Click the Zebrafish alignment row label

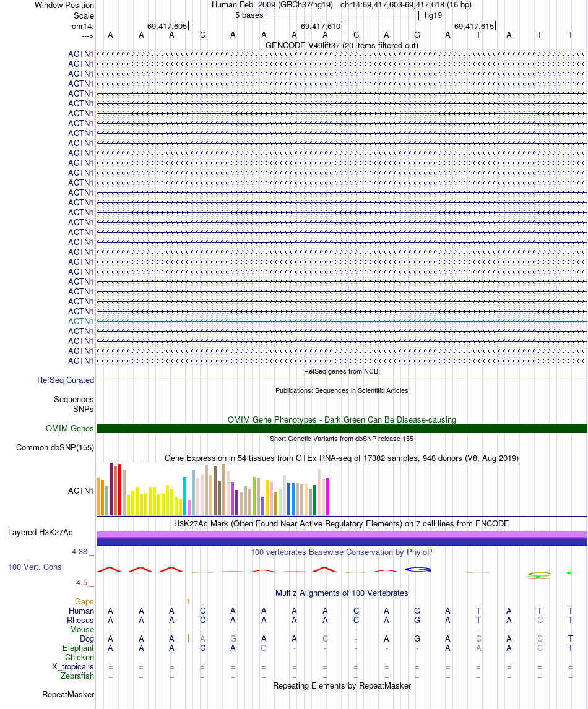click(77, 676)
